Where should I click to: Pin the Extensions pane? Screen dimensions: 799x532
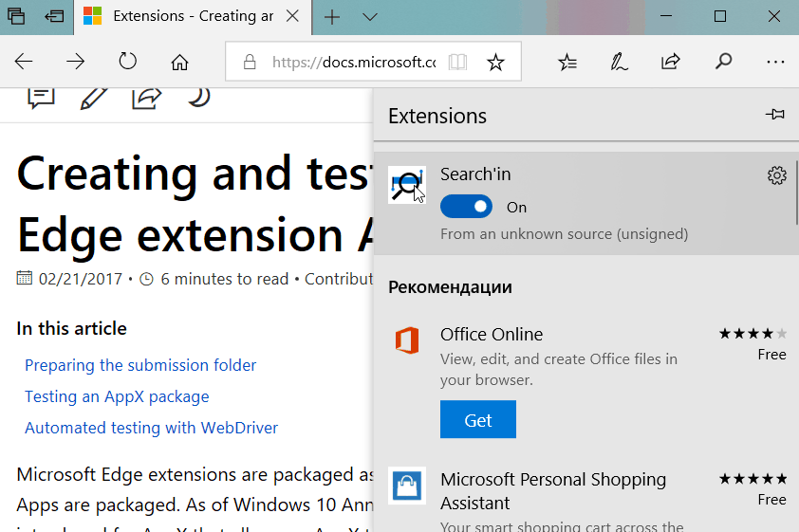pyautogui.click(x=775, y=115)
